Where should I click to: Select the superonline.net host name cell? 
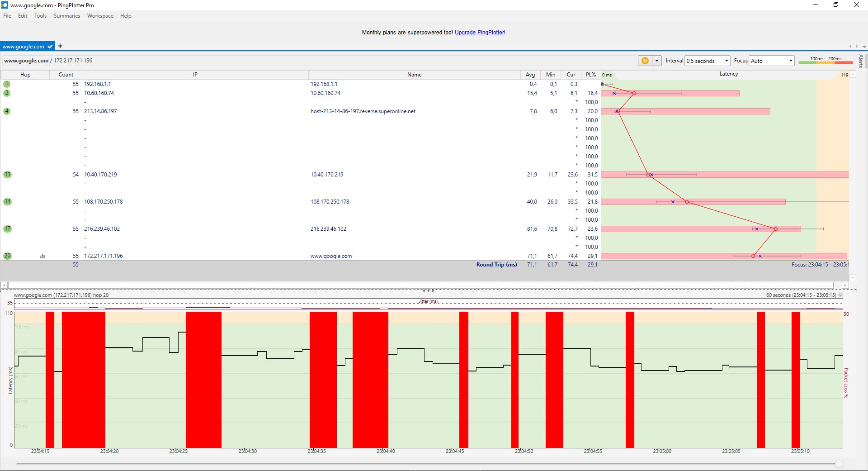pyautogui.click(x=363, y=111)
